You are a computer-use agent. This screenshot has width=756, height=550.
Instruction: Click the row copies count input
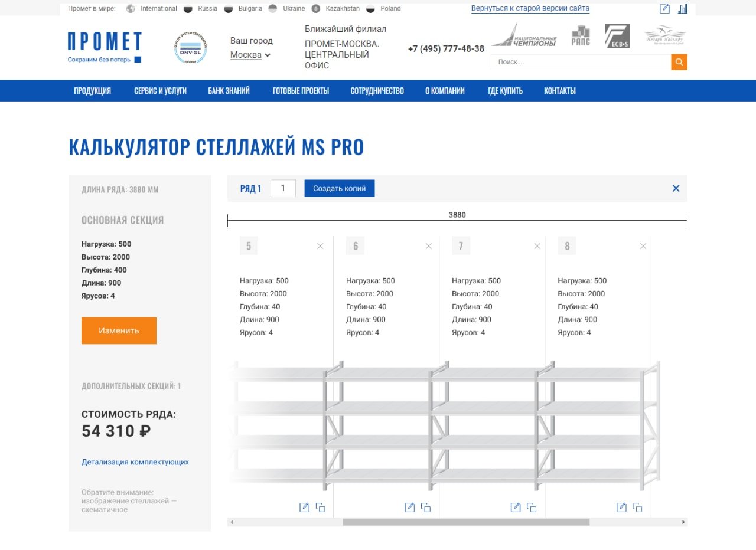[x=283, y=188]
